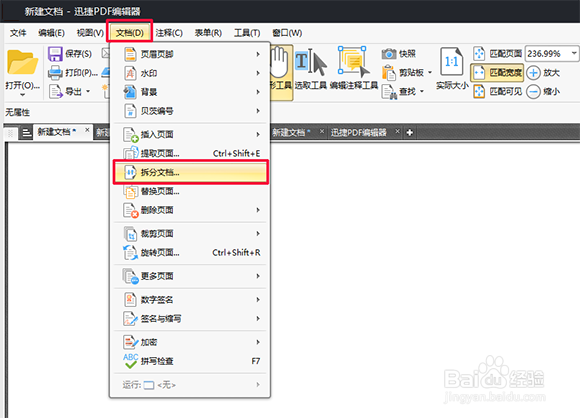580x418 pixels.
Task: Choose 删除页面 from the menu
Action: point(191,210)
